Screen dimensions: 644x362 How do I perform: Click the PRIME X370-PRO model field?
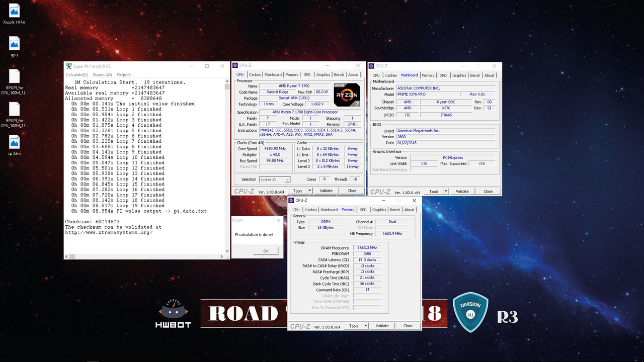(x=428, y=95)
